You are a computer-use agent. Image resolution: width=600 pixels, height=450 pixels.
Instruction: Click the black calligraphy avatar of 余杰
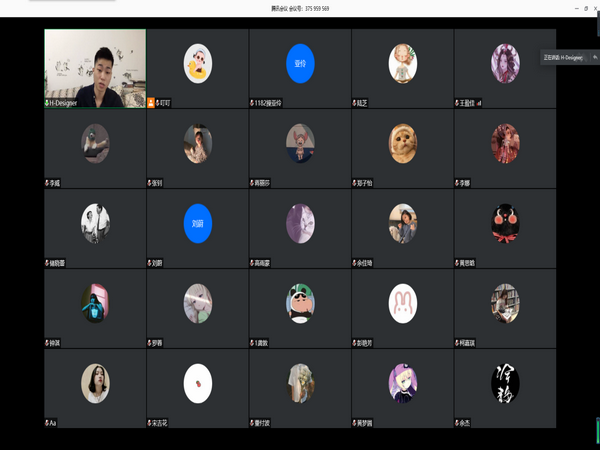tap(505, 383)
